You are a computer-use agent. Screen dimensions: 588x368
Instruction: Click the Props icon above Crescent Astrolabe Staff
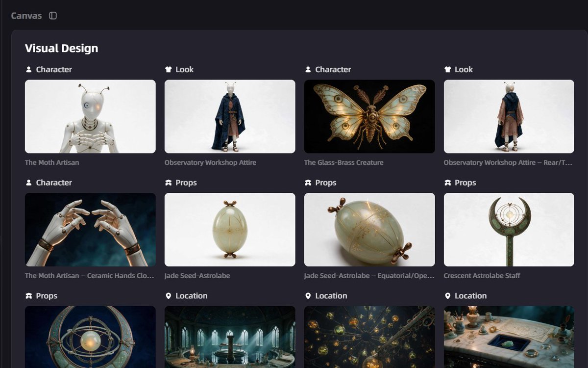tap(447, 183)
